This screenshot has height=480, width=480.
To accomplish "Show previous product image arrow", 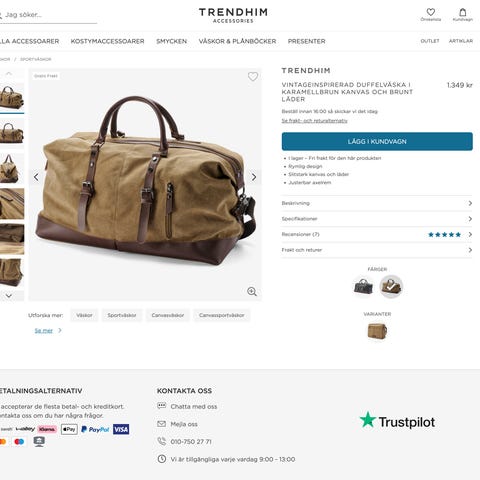I will (36, 177).
